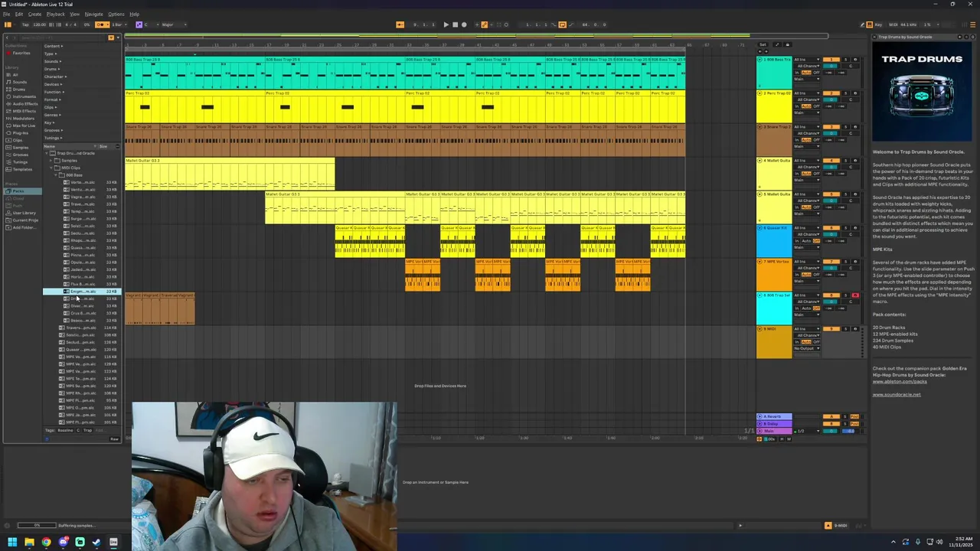Set track 1 monitor to Off

[x=816, y=73]
